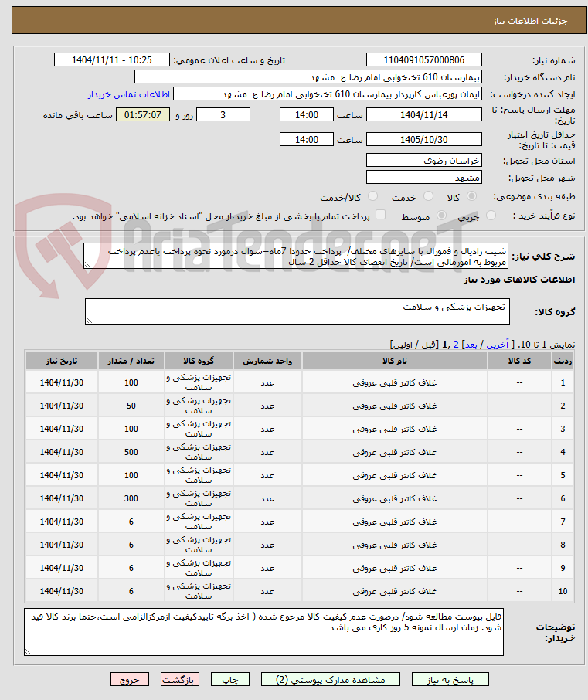Click the نام کالا column header
The width and height of the screenshot is (588, 700).
click(x=395, y=361)
